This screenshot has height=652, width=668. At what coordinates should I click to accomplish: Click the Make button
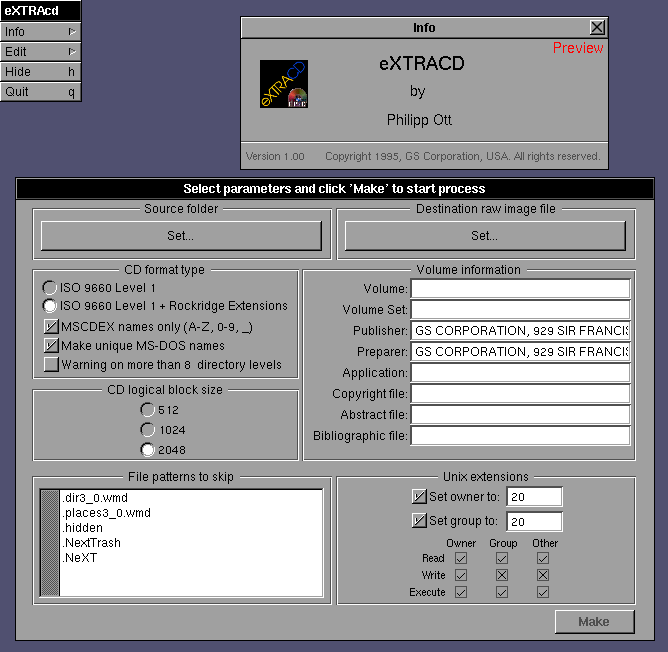click(x=594, y=622)
